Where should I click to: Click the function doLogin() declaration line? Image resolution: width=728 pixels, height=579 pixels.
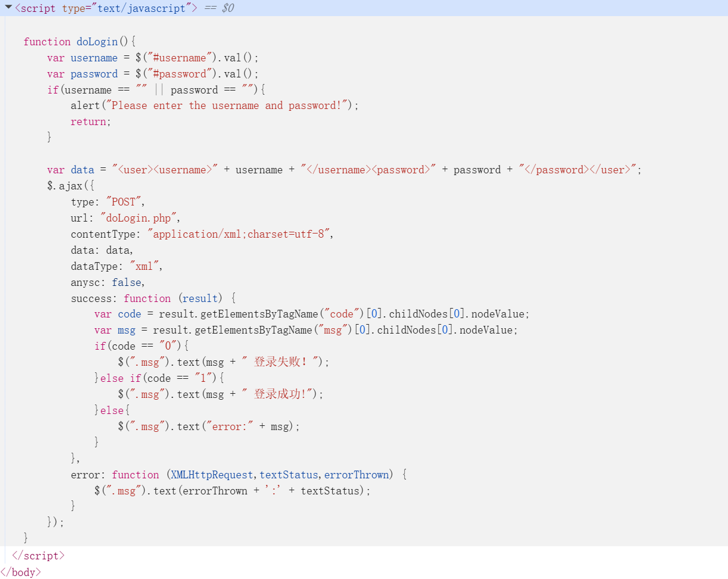[80, 42]
